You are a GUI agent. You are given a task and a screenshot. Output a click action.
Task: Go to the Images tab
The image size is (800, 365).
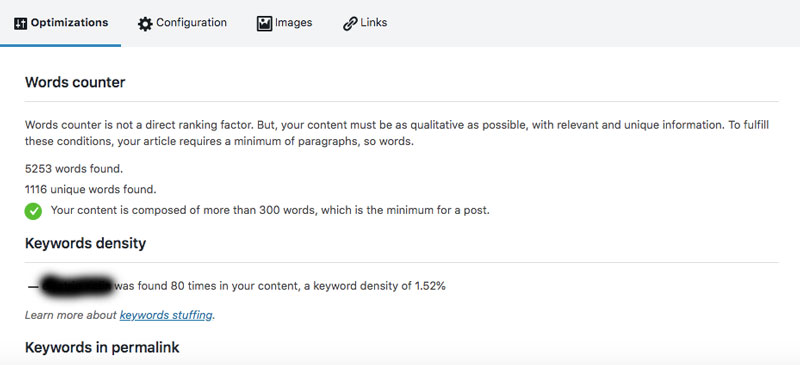pos(285,23)
